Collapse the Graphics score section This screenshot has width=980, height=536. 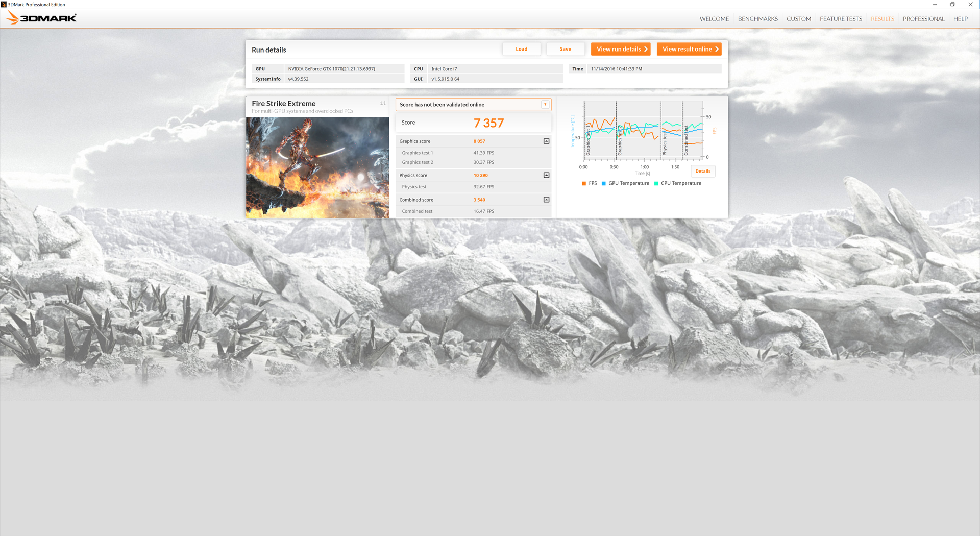[x=546, y=141]
